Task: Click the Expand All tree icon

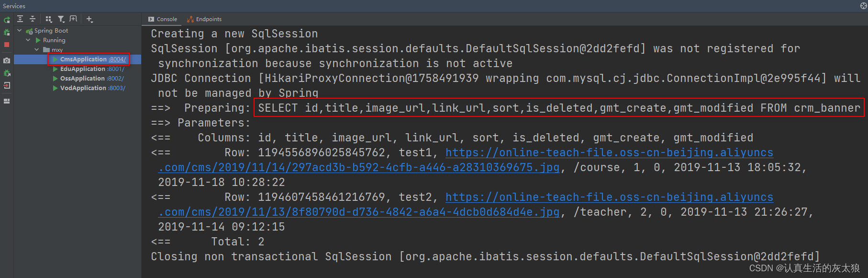Action: tap(20, 19)
